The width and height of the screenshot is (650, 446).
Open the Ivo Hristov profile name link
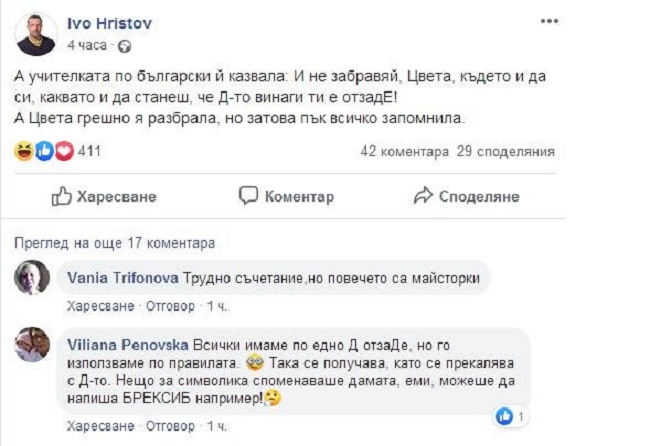tap(109, 24)
